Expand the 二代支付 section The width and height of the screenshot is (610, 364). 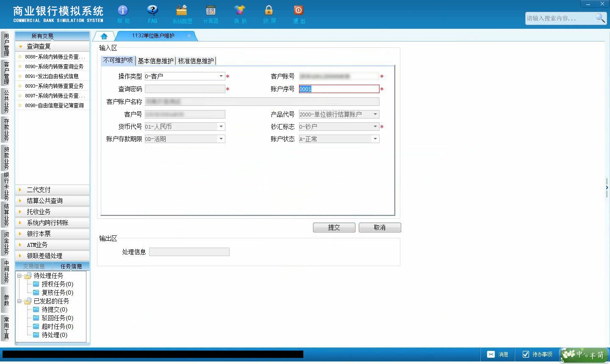(x=52, y=190)
